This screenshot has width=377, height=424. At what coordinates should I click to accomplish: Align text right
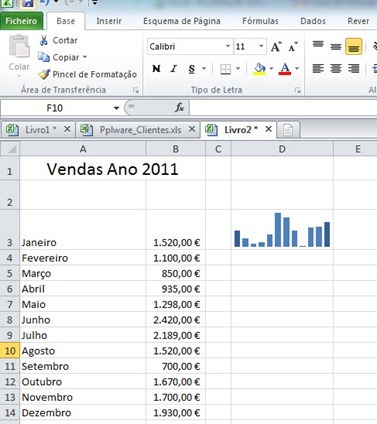(353, 69)
